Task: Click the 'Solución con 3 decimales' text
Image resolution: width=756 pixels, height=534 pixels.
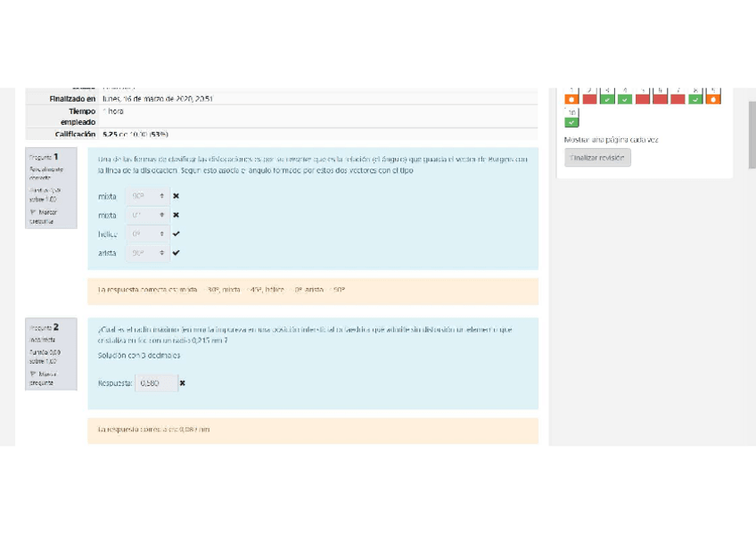Action: tap(139, 355)
